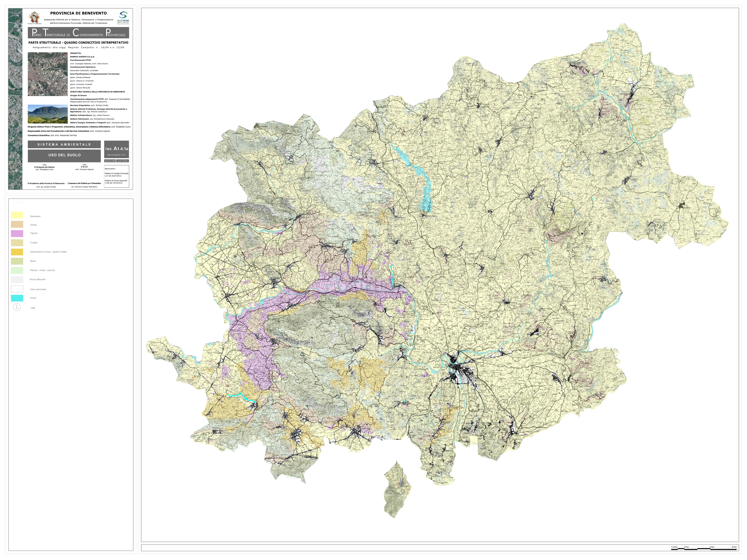Click the 'Aree urbanizzate' legend label
This screenshot has width=747, height=560.
[38, 289]
